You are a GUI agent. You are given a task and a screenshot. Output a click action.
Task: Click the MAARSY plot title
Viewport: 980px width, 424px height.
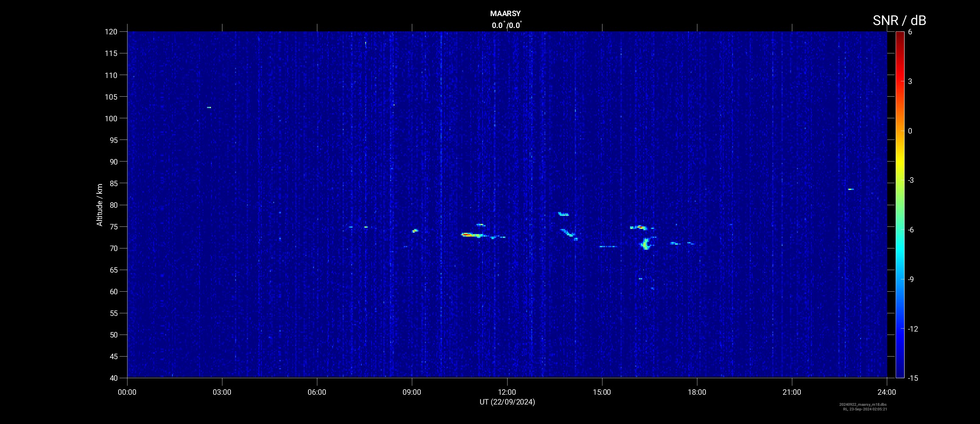click(x=505, y=14)
